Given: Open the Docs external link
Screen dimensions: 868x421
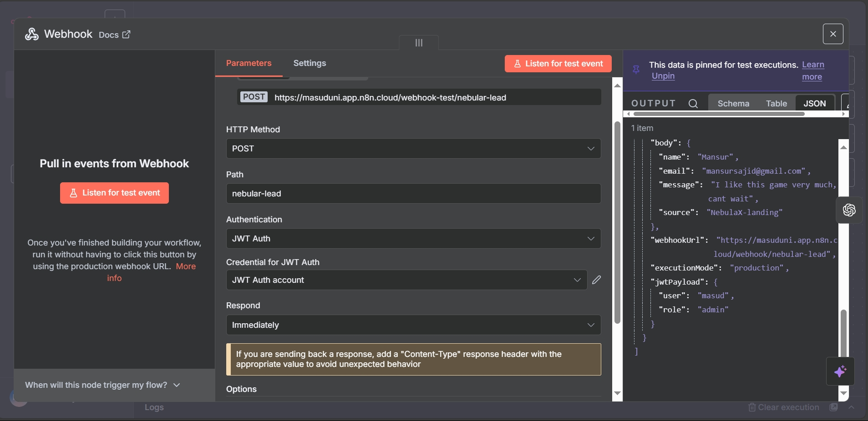Looking at the screenshot, I should 115,35.
